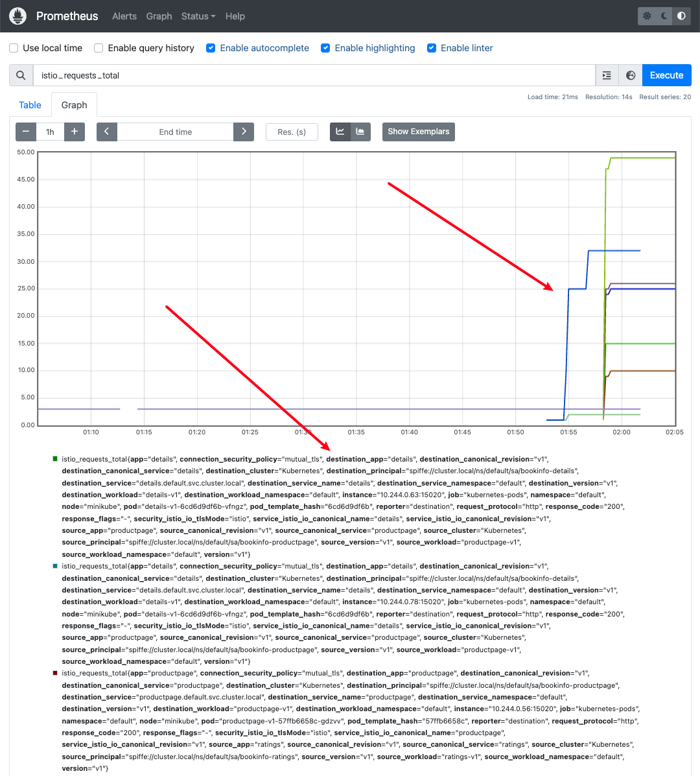Toggle Use local time checkbox
Image resolution: width=700 pixels, height=776 pixels.
tap(14, 48)
